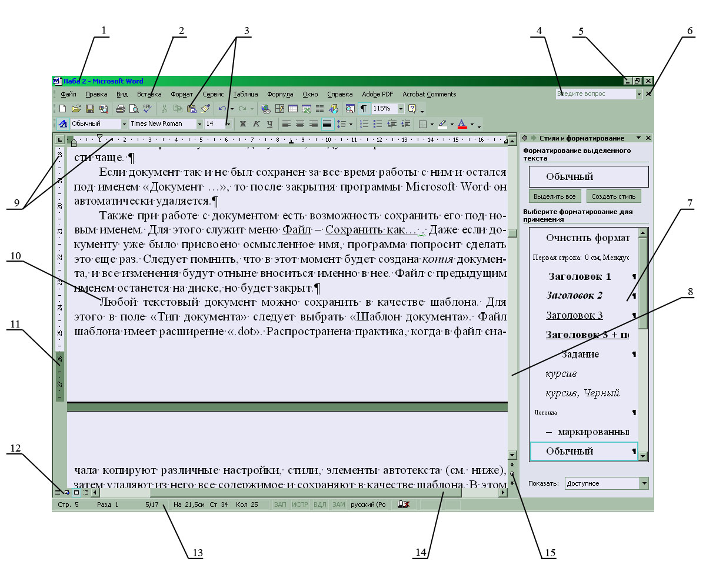Image resolution: width=706 pixels, height=588 pixels.
Task: Open Print Preview
Action: pyautogui.click(x=134, y=109)
